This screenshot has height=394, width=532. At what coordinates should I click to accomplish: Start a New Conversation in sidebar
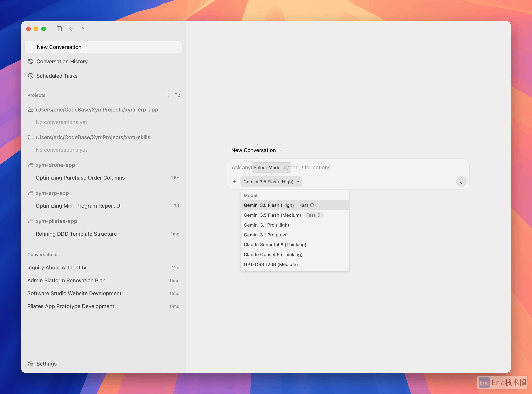(103, 47)
